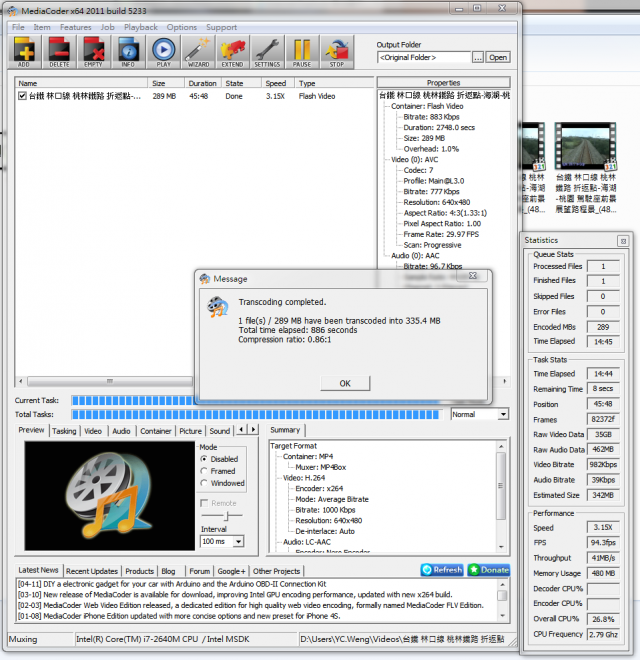Click the DELETE toolbar icon
640x661 pixels.
click(59, 52)
